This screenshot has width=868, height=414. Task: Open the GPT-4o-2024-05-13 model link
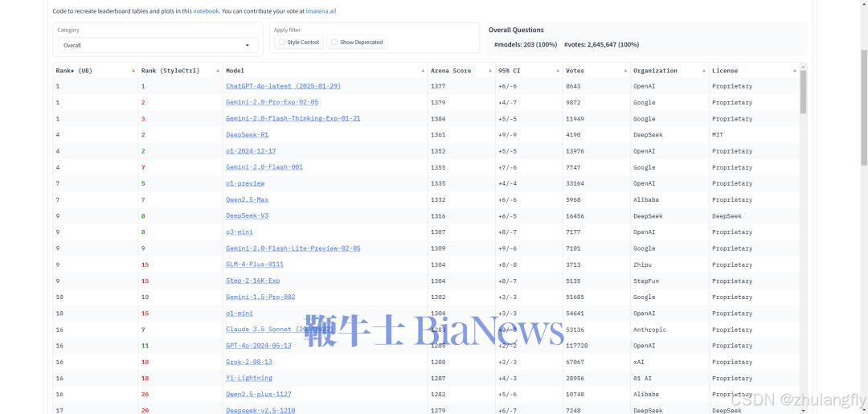259,346
